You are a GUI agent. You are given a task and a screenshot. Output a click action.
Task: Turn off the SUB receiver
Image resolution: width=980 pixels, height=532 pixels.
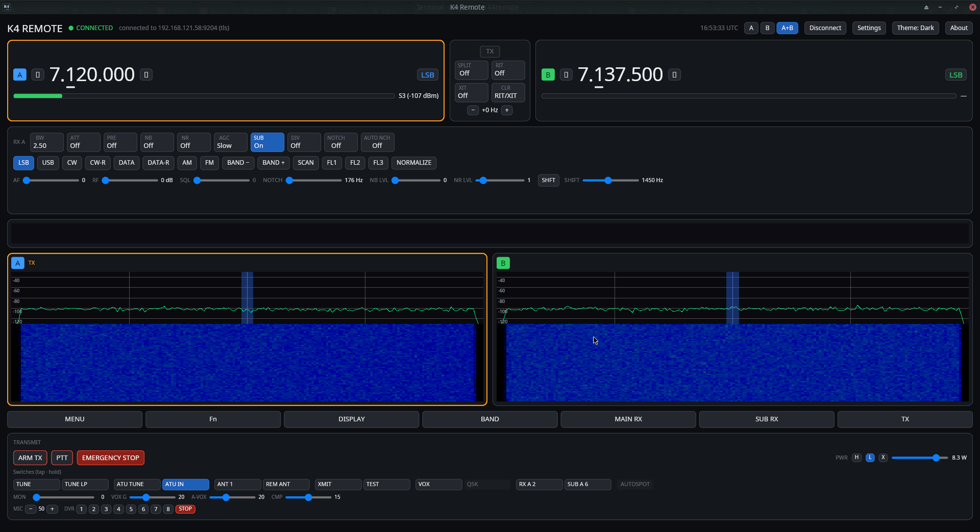tap(267, 142)
